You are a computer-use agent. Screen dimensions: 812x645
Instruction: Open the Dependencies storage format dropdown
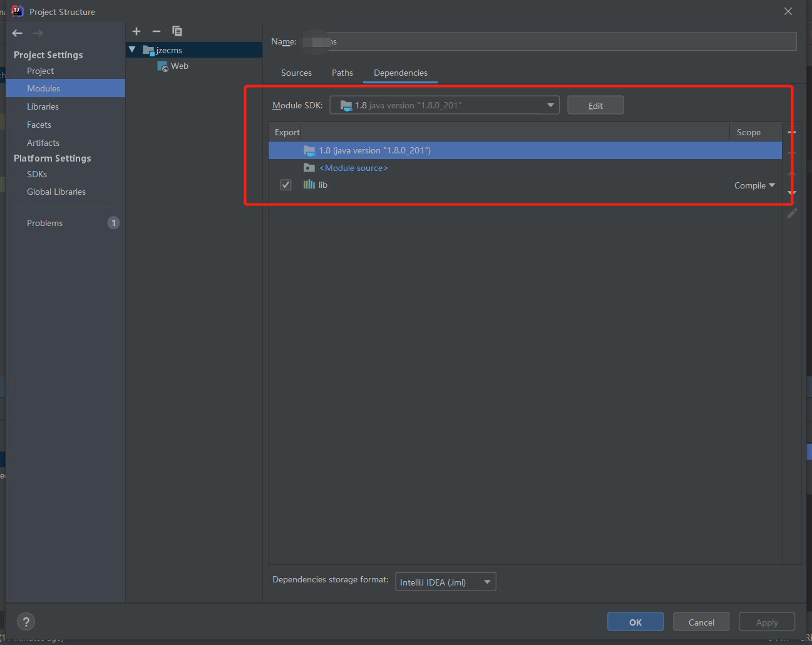(446, 582)
